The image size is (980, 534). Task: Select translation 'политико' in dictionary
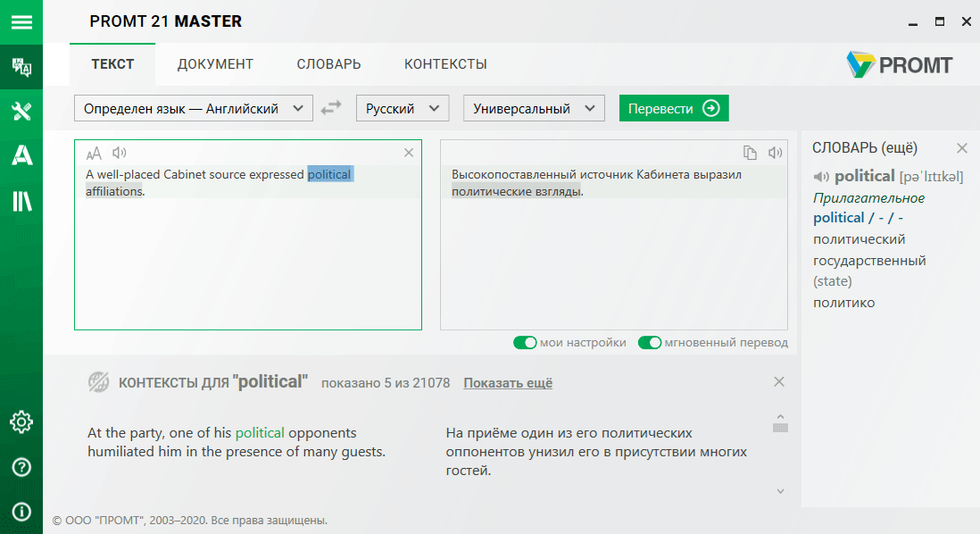coord(843,303)
